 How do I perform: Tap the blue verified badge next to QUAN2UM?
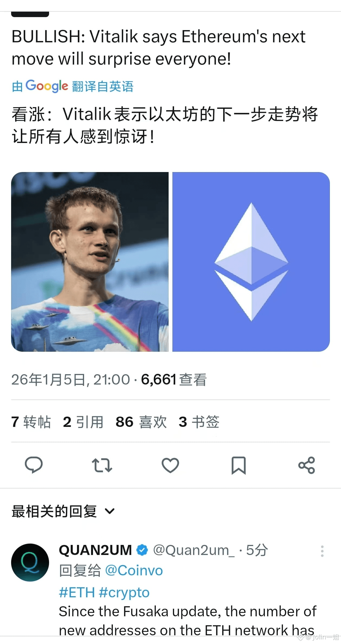[142, 550]
